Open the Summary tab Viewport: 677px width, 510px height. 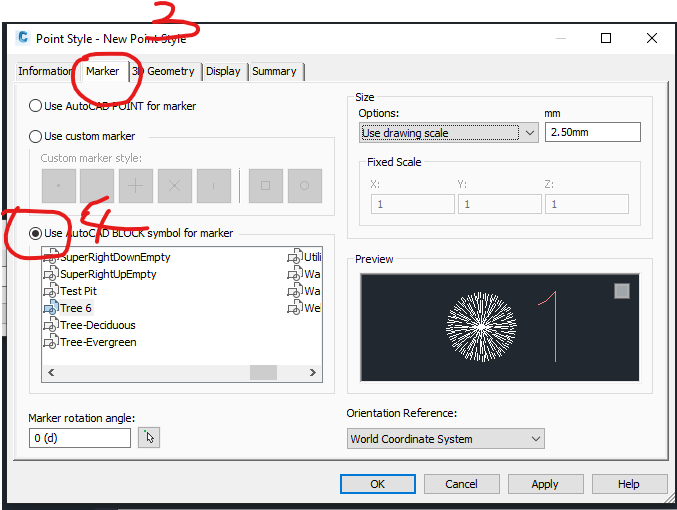tap(275, 71)
